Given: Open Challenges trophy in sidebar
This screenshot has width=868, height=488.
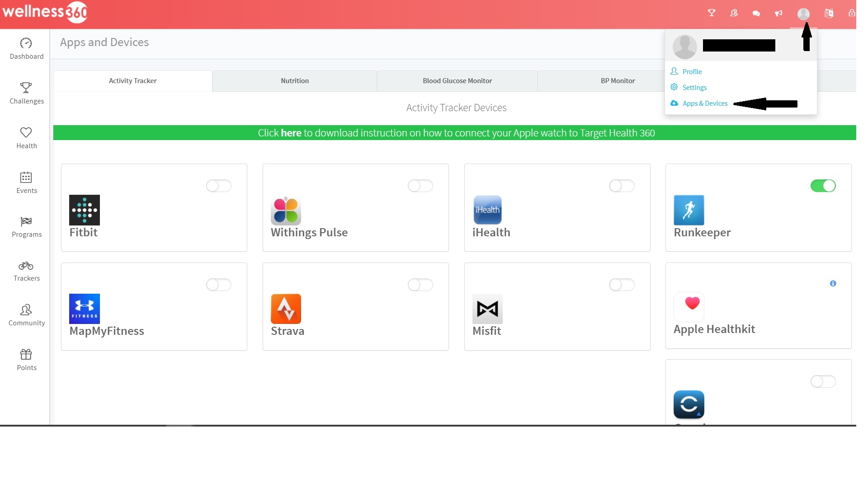Looking at the screenshot, I should pyautogui.click(x=26, y=87).
